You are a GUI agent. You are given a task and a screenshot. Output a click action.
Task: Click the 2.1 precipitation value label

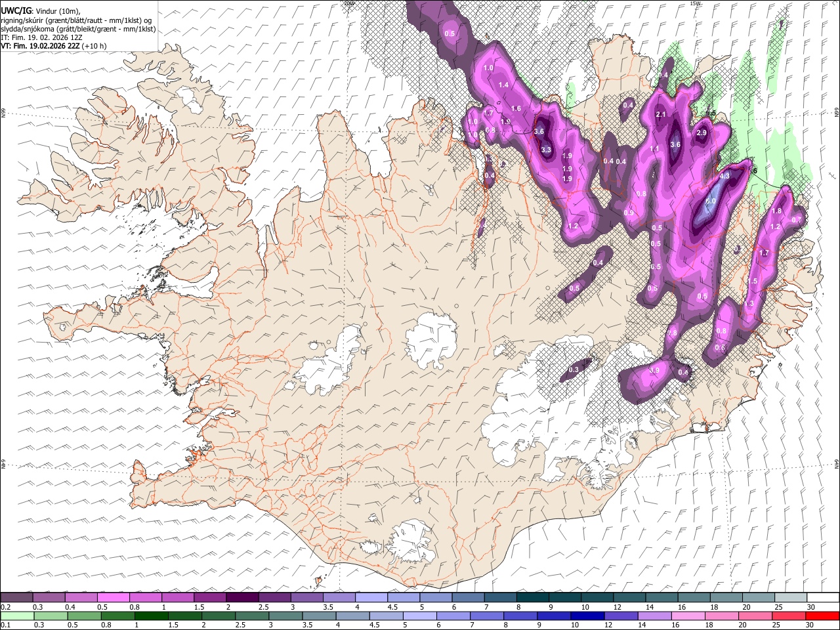click(661, 115)
